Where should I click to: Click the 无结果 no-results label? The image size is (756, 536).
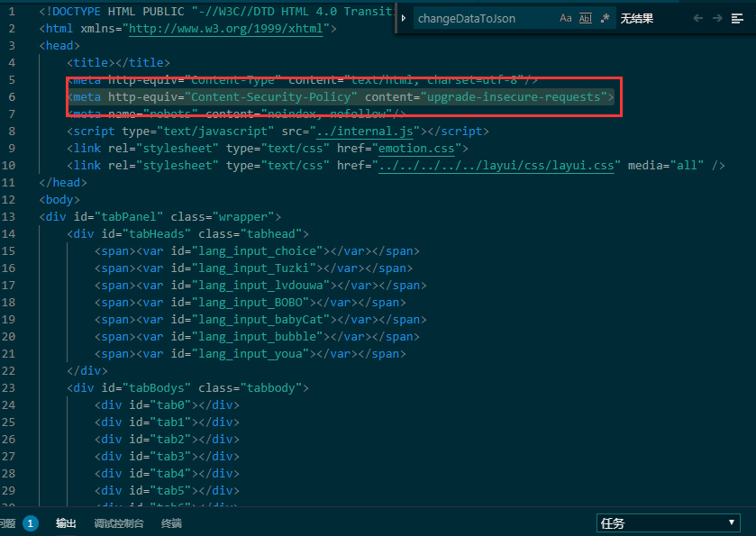[x=636, y=18]
